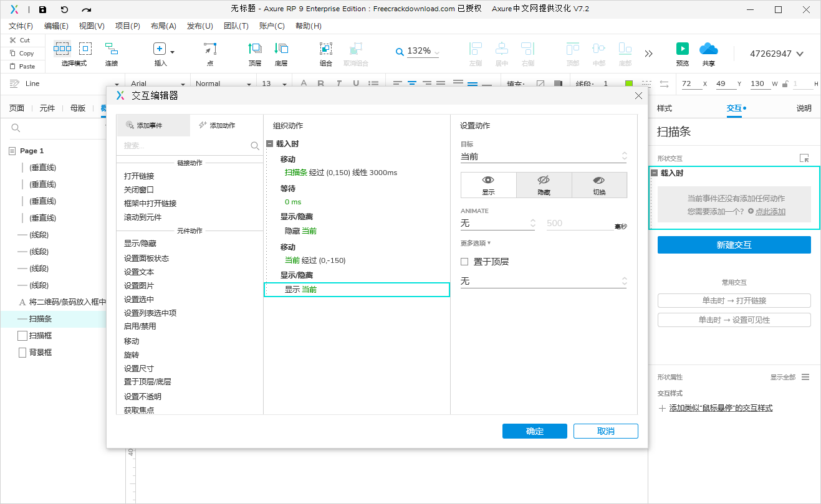This screenshot has height=504, width=821.
Task: Switch to the 添加动作 tab
Action: [217, 125]
